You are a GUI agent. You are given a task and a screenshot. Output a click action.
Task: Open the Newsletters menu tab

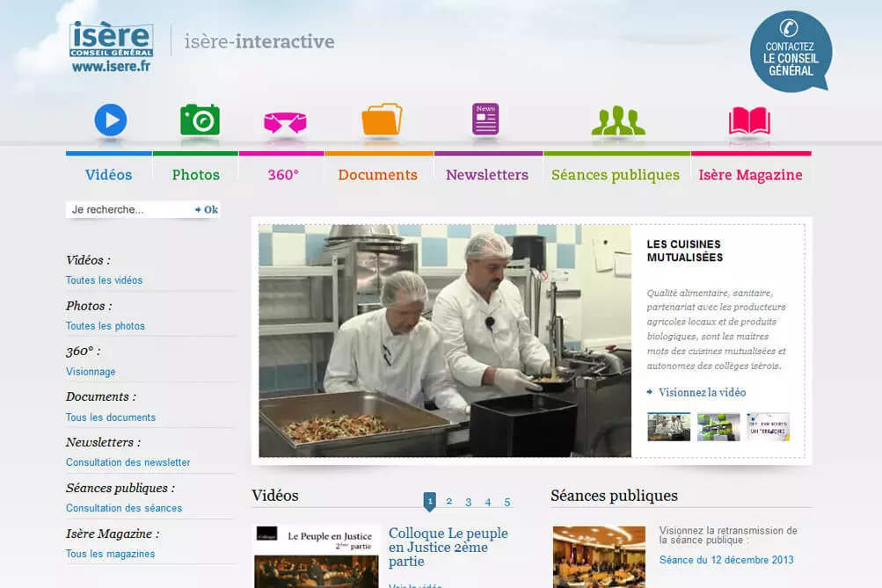(487, 175)
